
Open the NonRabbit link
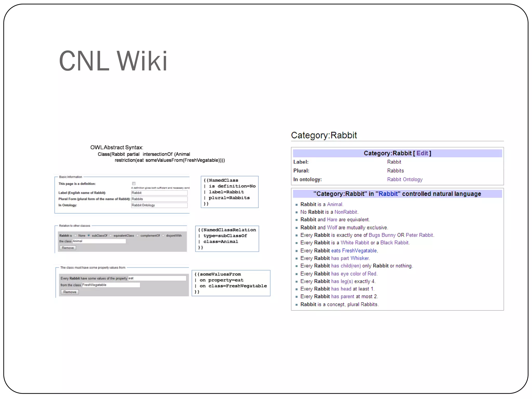pyautogui.click(x=346, y=212)
